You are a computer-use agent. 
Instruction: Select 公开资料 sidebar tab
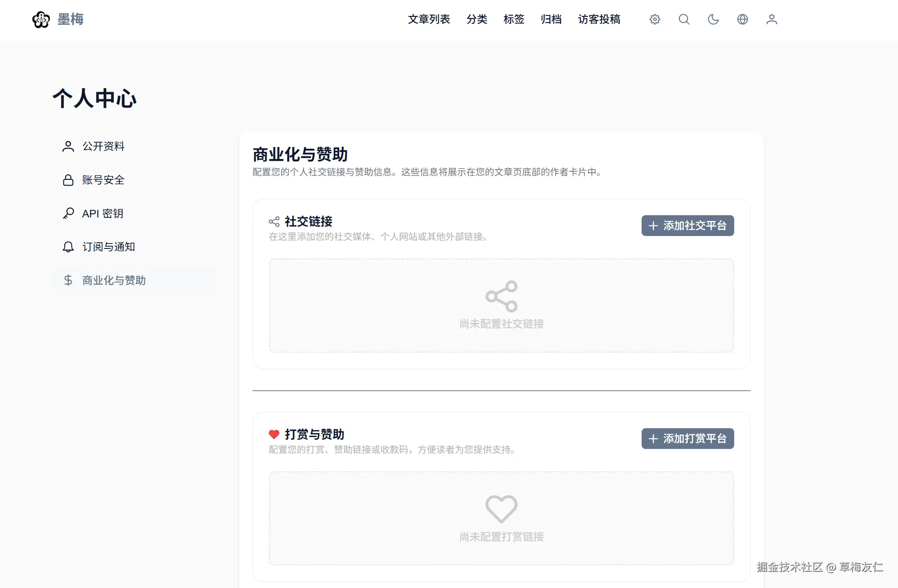(103, 147)
